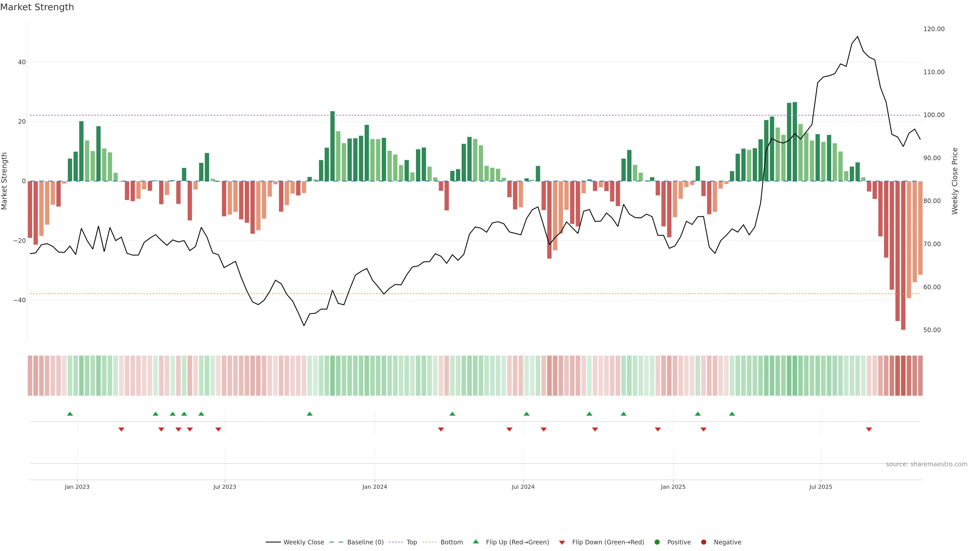The width and height of the screenshot is (980, 551).
Task: Click the first red flip-down triangle after Jan 2023
Action: (121, 429)
